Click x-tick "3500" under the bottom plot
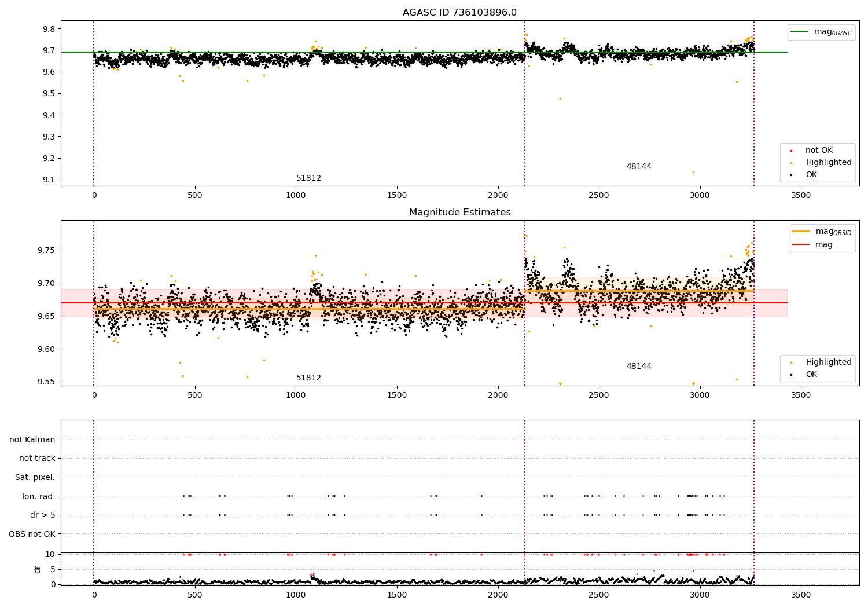868x608 pixels. [801, 595]
